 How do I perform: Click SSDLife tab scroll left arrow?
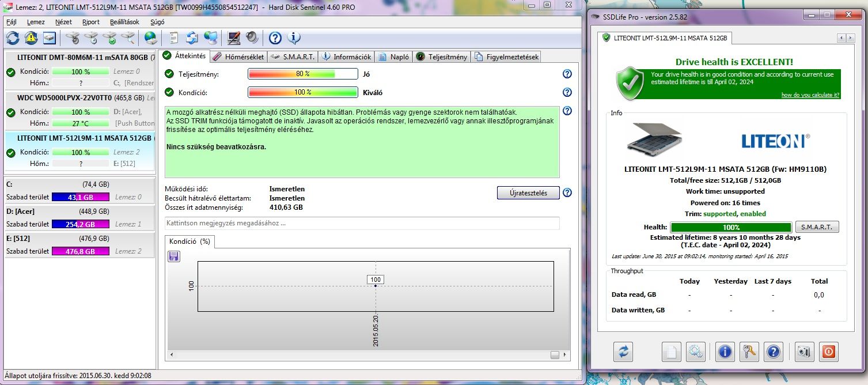(842, 38)
